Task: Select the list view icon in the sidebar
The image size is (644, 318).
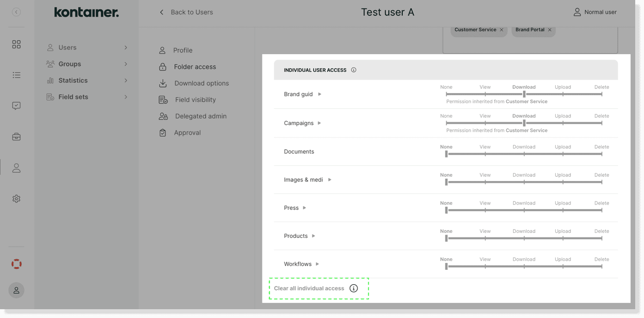Action: click(16, 75)
